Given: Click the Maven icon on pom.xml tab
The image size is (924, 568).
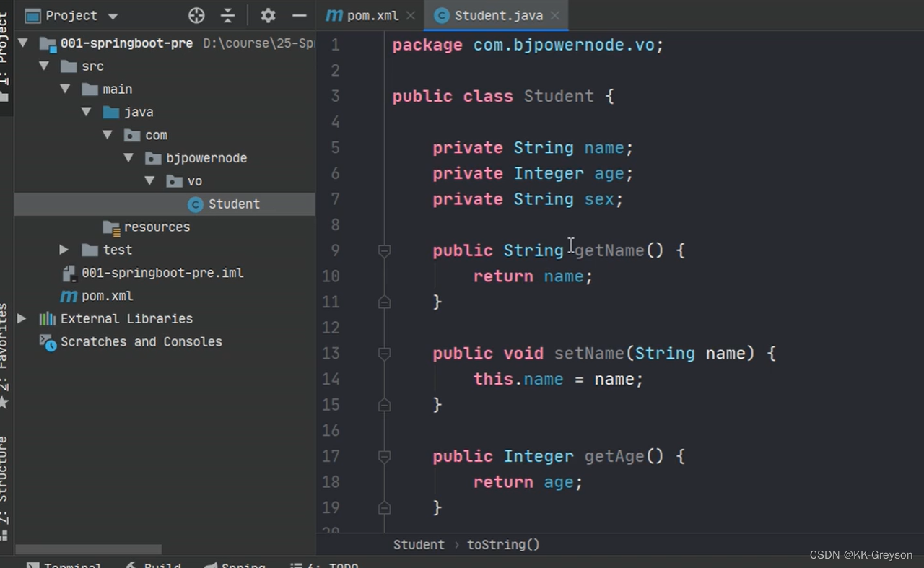Looking at the screenshot, I should click(334, 15).
